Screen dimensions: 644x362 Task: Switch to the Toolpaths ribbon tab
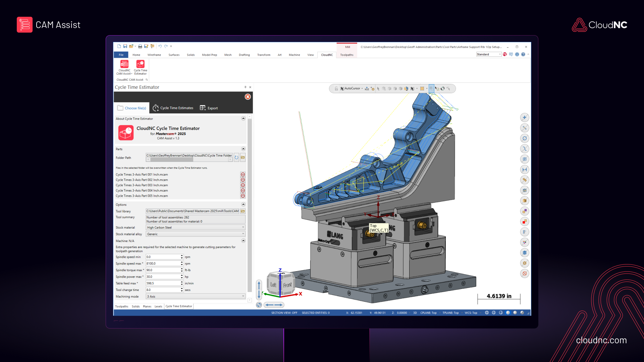pyautogui.click(x=347, y=55)
